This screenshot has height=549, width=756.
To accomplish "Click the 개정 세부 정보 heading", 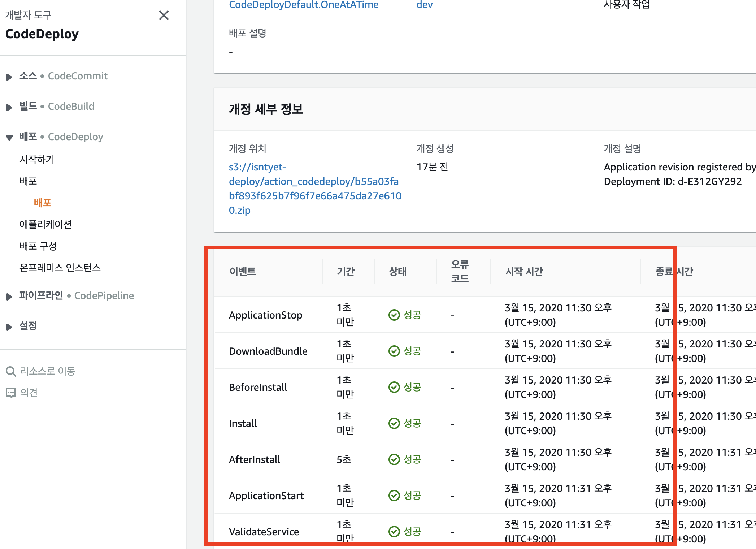I will coord(266,109).
